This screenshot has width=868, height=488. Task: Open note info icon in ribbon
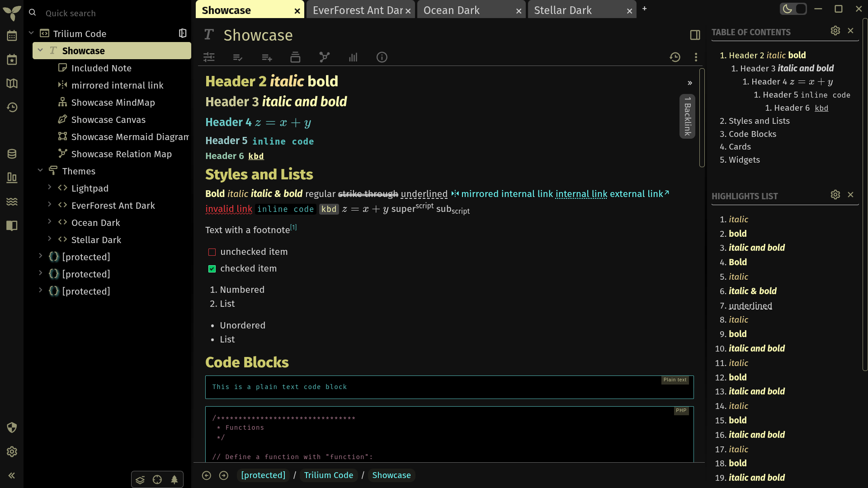pyautogui.click(x=382, y=57)
